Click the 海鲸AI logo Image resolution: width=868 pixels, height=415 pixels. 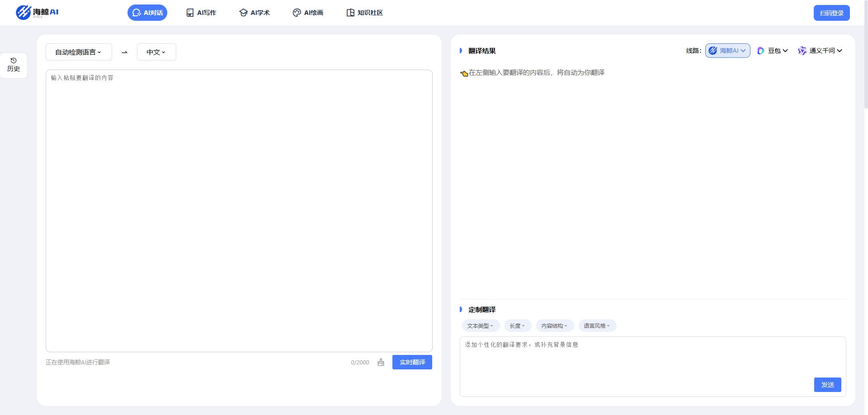(x=37, y=12)
